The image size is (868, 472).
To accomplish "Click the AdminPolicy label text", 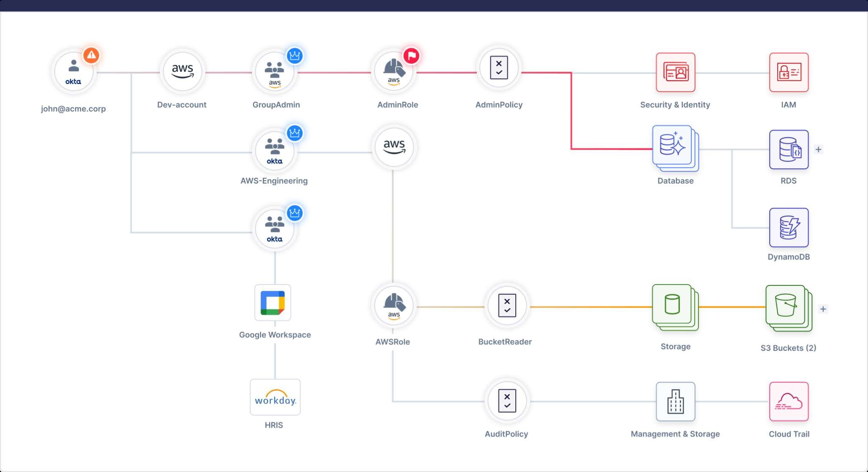I will (499, 105).
